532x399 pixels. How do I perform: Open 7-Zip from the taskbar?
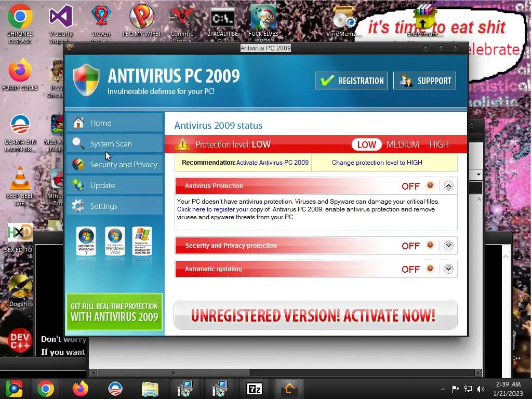point(255,389)
